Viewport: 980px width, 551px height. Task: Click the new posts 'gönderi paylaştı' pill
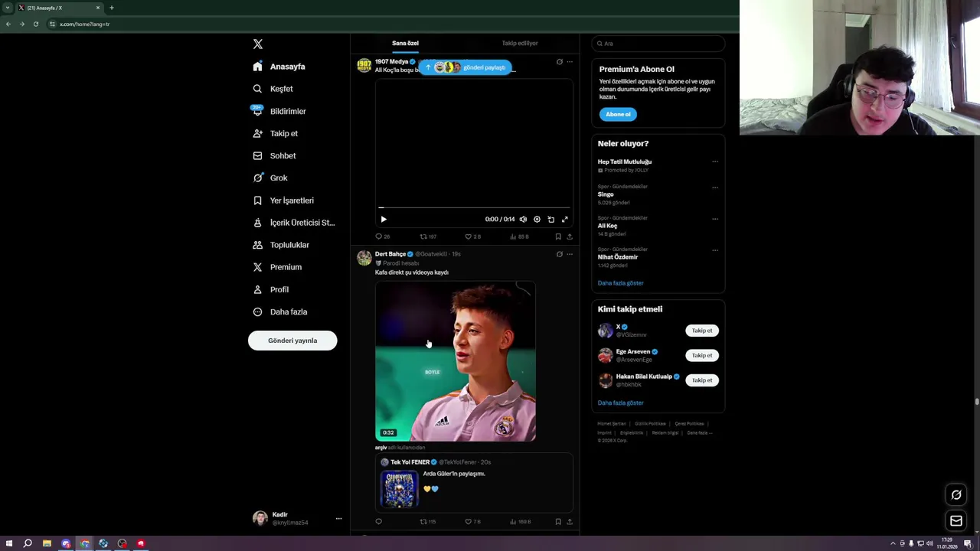coord(465,67)
